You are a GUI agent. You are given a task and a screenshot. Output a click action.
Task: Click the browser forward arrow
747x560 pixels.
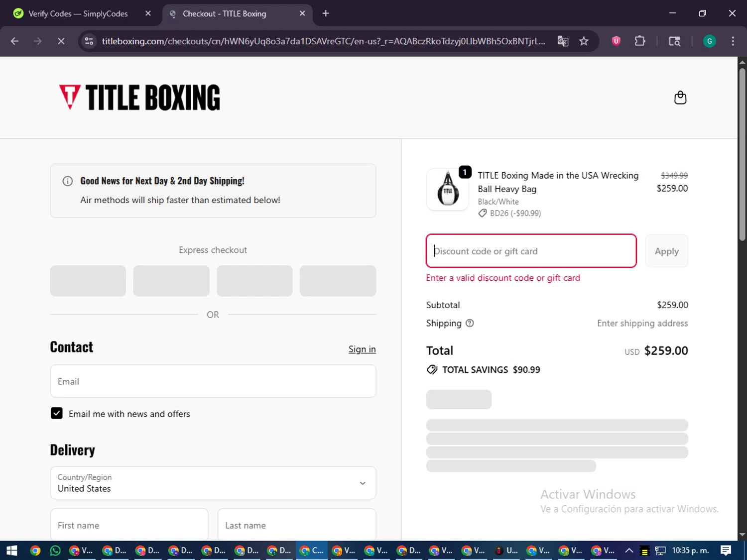tap(38, 41)
